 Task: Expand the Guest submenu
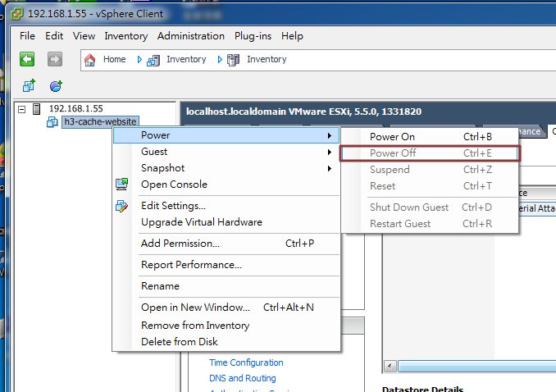click(330, 152)
